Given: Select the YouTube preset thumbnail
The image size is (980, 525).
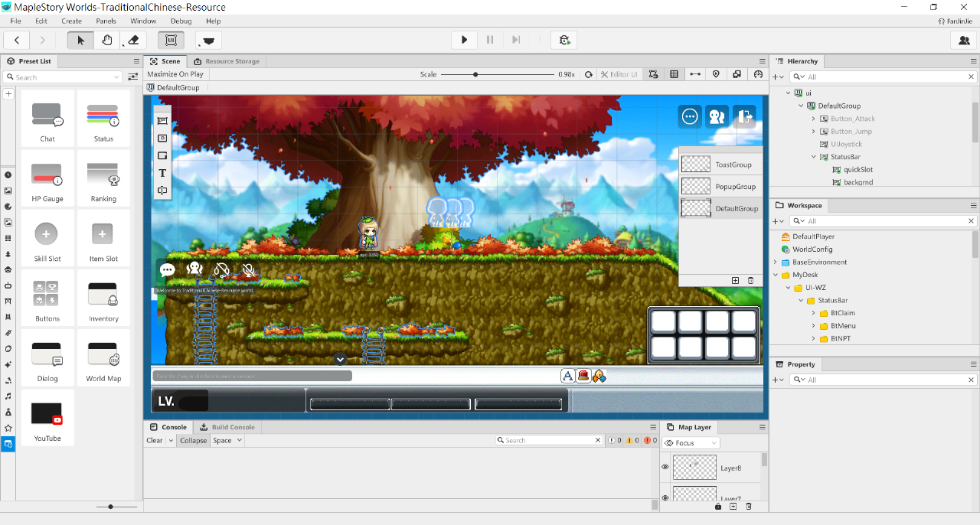Looking at the screenshot, I should [x=47, y=414].
